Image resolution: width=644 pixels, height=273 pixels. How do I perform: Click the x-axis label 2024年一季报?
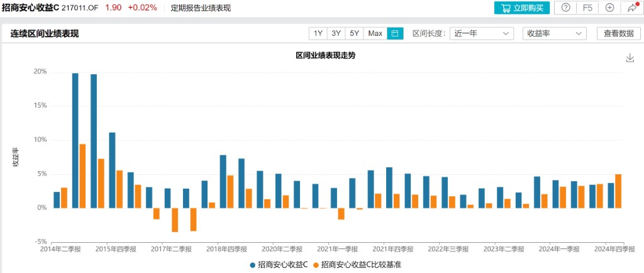click(559, 249)
